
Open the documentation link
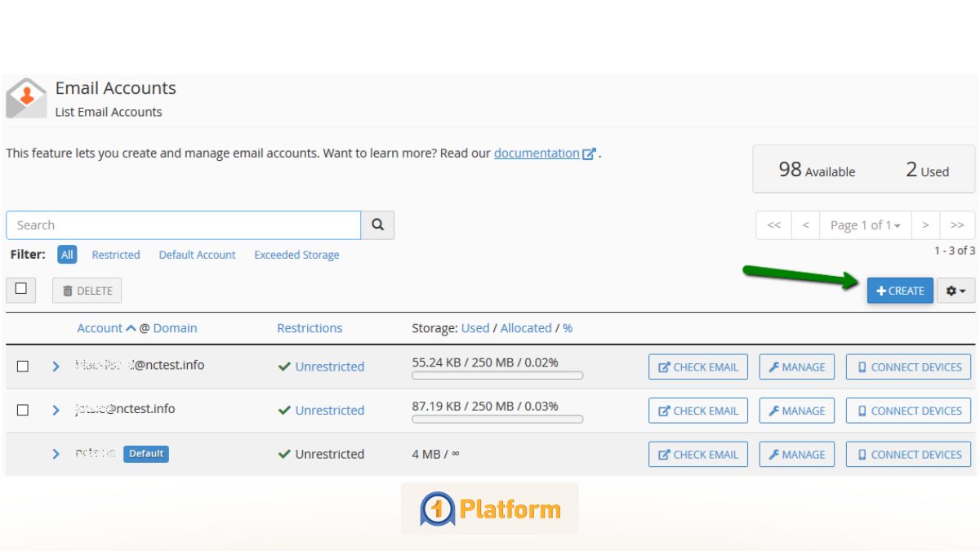(x=538, y=153)
